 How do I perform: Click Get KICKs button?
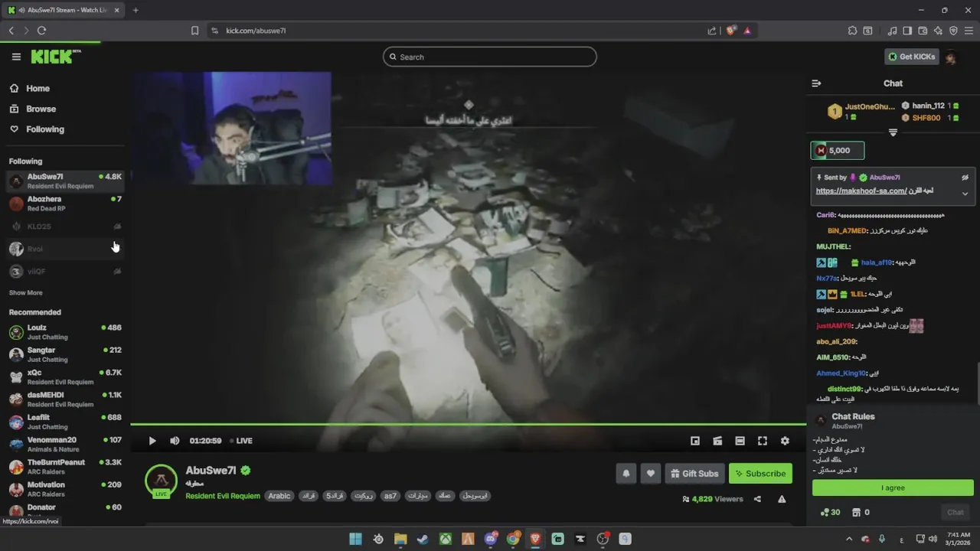pos(911,57)
